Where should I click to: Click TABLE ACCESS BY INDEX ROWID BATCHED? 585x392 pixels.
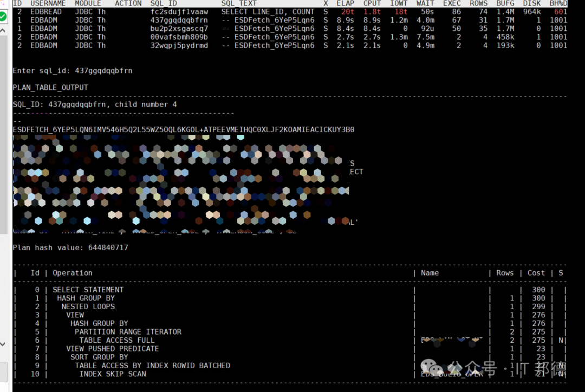[152, 365]
